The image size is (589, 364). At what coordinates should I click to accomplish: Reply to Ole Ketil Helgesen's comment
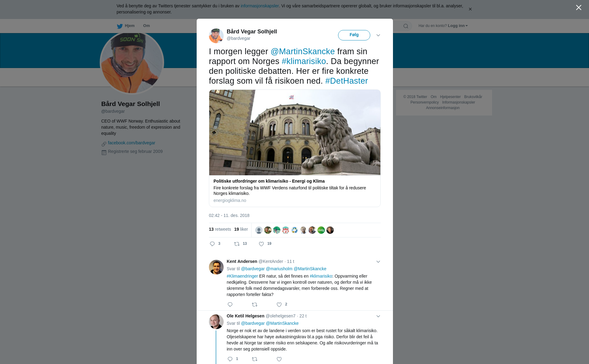pos(230,359)
